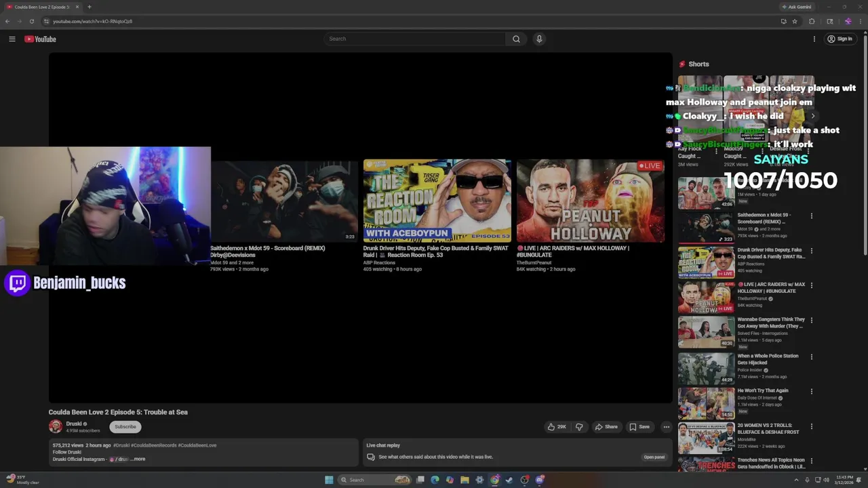Open YouTube settings three-dot menu

click(x=814, y=39)
